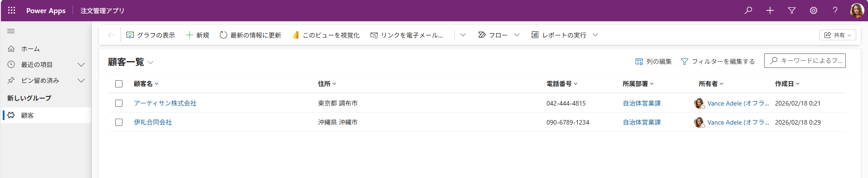Open 自治体営業課 link in 伊礼合同会社 row
The width and height of the screenshot is (868, 178).
click(x=642, y=122)
